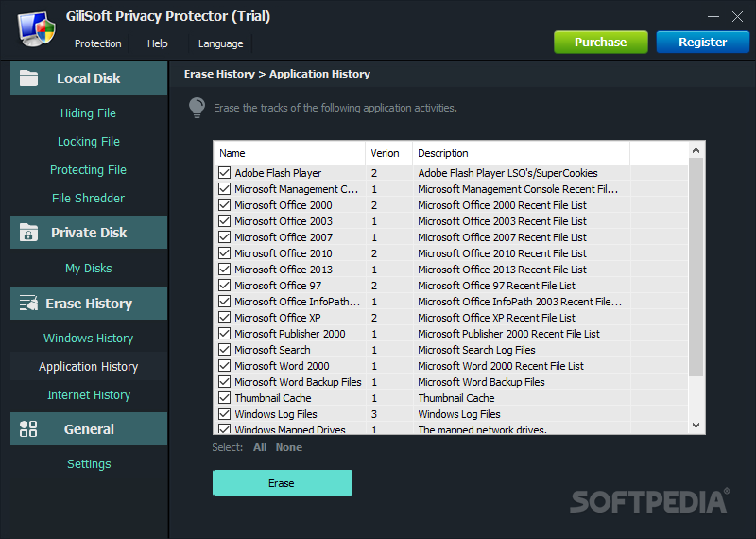Screen dimensions: 756x539
Task: Go to Internet History
Action: click(89, 394)
